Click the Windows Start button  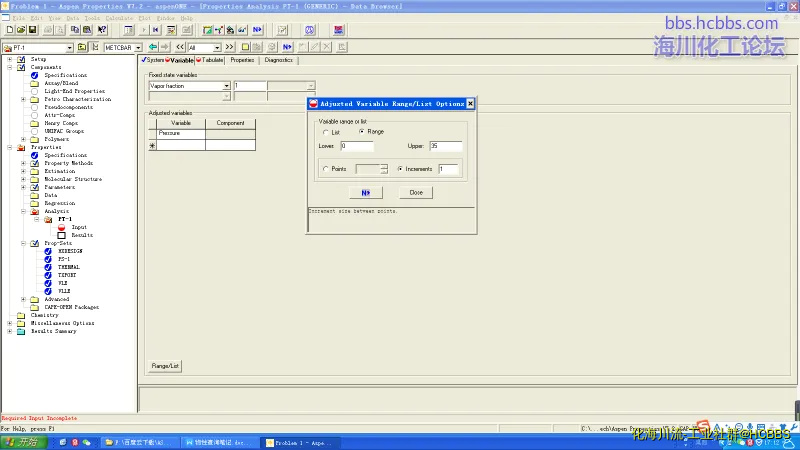24,442
